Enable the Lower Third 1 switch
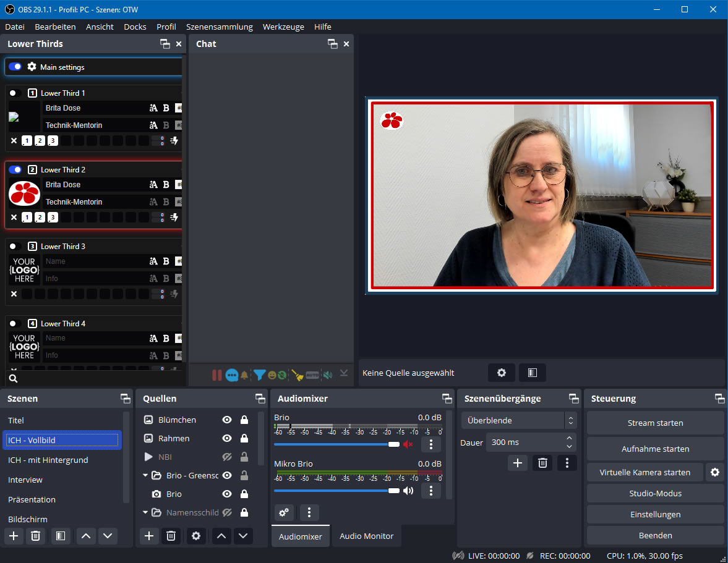The width and height of the screenshot is (728, 563). point(15,93)
